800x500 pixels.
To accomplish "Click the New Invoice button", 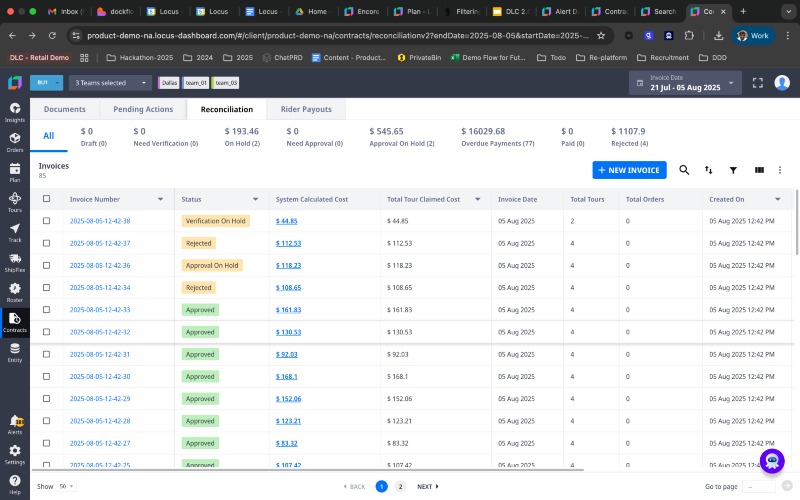I will [x=629, y=170].
